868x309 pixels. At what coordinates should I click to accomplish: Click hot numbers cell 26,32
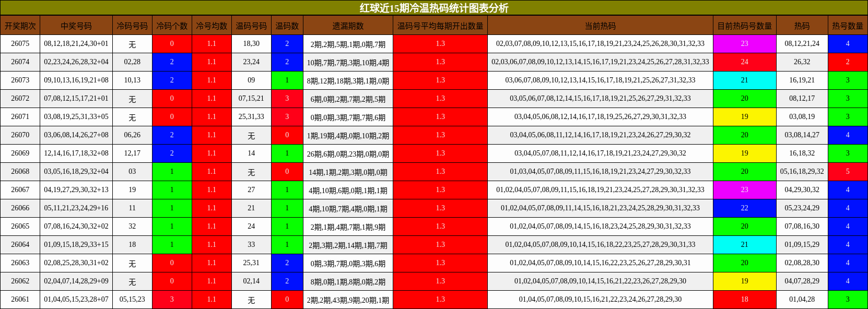(802, 62)
